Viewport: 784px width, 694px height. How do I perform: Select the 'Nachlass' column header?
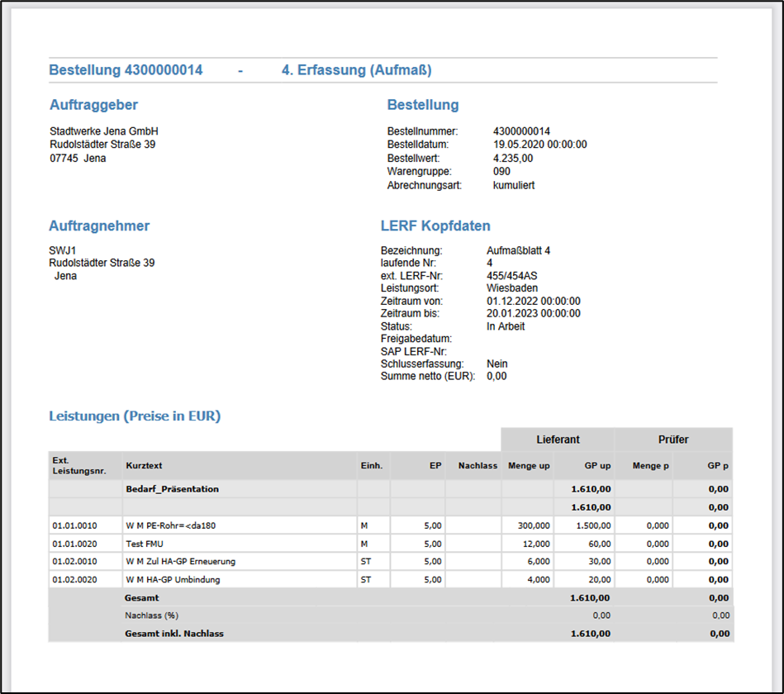coord(477,466)
